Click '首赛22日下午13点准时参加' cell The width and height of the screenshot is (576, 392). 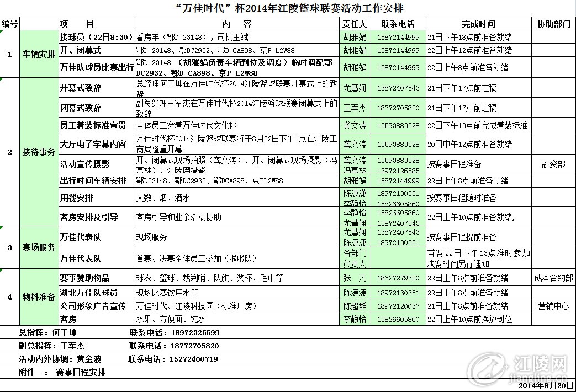tap(479, 258)
